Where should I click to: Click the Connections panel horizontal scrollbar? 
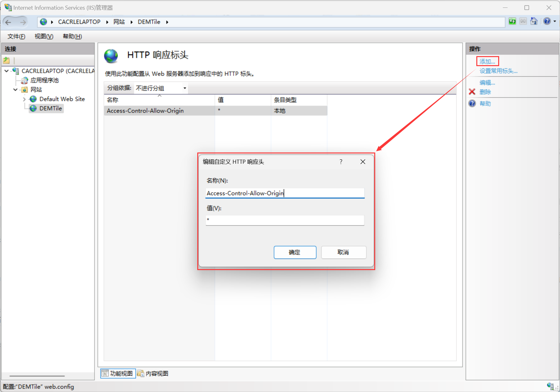37,376
